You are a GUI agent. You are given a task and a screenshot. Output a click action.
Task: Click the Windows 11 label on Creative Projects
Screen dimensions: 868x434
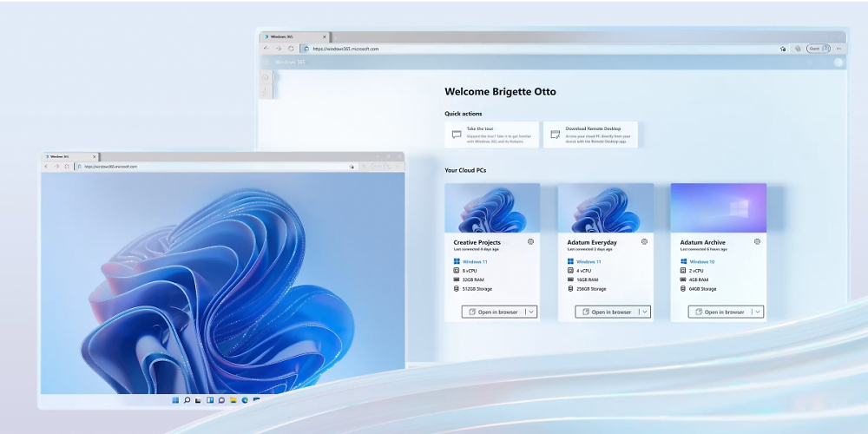pyautogui.click(x=475, y=262)
